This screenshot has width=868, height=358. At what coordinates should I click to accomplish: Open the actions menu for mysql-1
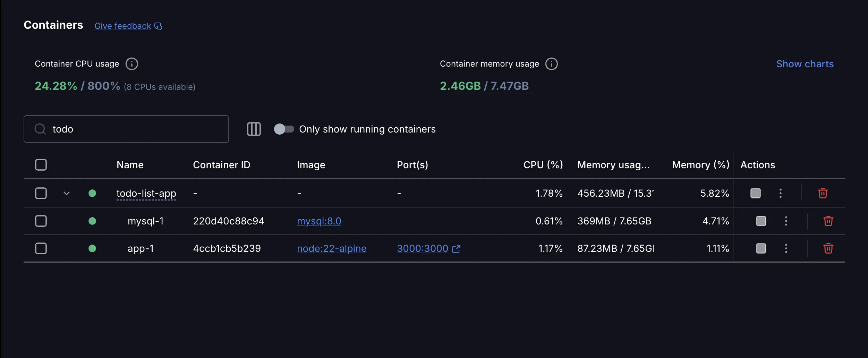pyautogui.click(x=786, y=221)
